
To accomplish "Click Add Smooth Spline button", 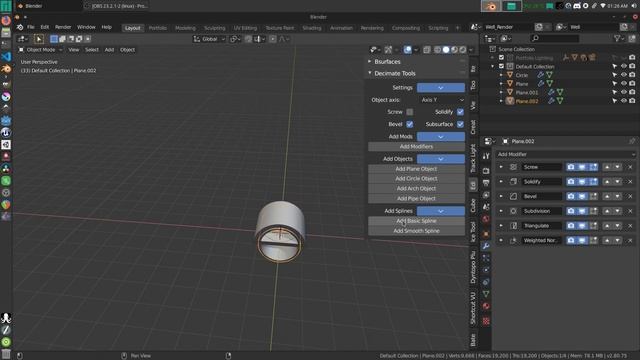I will tap(416, 231).
